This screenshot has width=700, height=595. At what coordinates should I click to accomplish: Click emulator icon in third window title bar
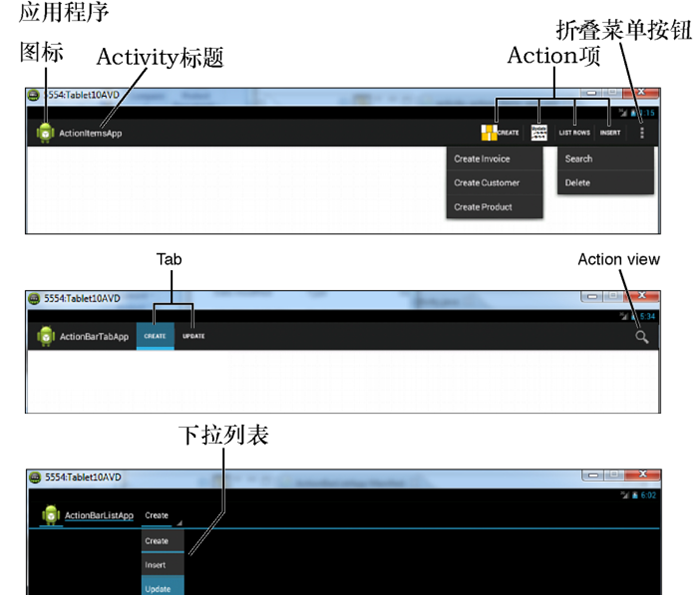pyautogui.click(x=35, y=477)
